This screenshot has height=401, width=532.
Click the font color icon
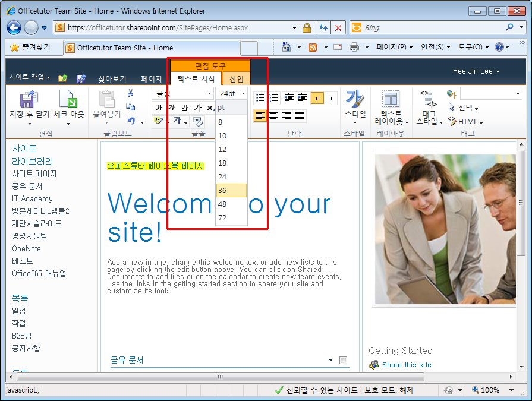177,121
